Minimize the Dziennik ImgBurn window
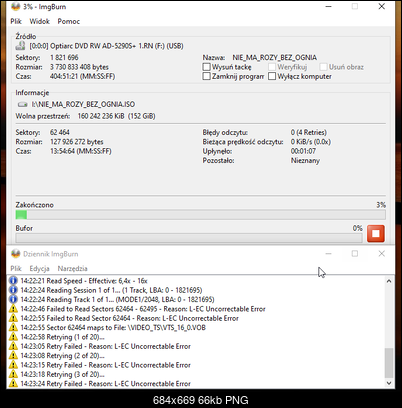Viewport: 402px width, 408px height. [x=328, y=254]
